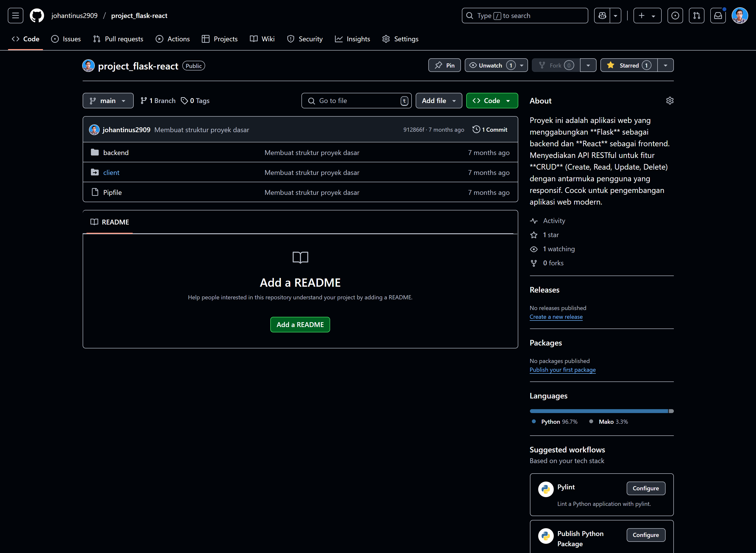The height and width of the screenshot is (553, 756).
Task: Open the issues inbox icon in header
Action: click(x=675, y=15)
